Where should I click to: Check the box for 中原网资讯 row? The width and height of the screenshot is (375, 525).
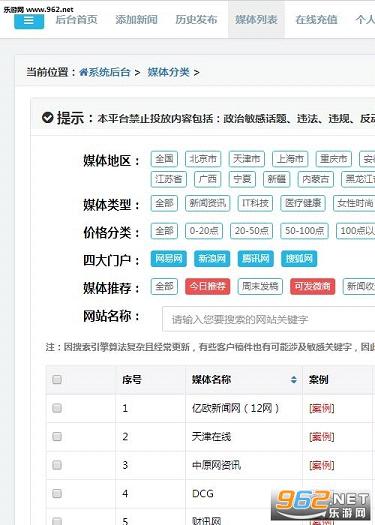coord(57,465)
